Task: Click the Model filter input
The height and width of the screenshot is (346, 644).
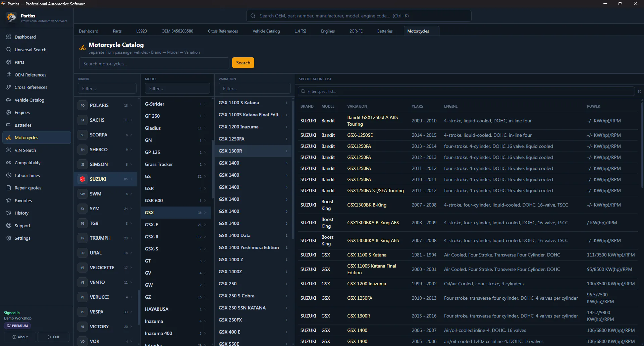Action: [x=177, y=89]
